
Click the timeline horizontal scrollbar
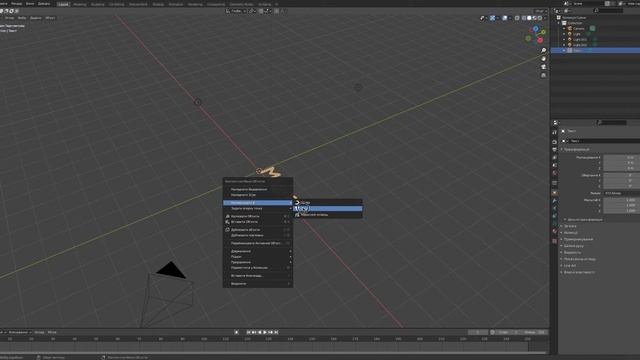(x=273, y=353)
